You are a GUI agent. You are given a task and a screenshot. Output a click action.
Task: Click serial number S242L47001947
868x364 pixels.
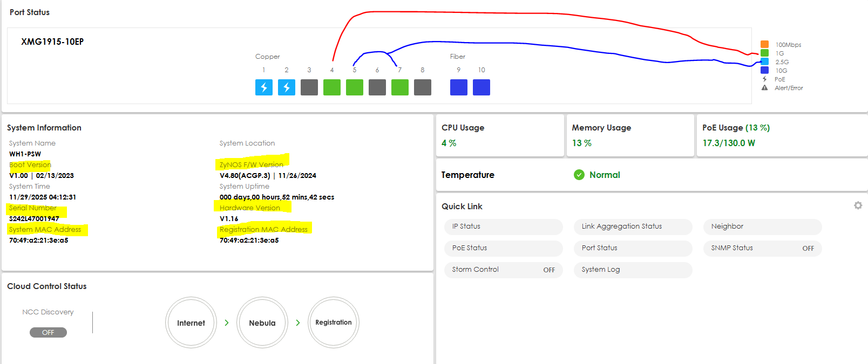coord(34,218)
